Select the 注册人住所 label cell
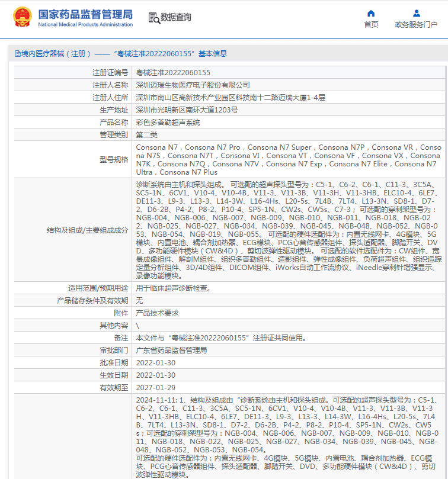This screenshot has height=479, width=448. point(73,98)
